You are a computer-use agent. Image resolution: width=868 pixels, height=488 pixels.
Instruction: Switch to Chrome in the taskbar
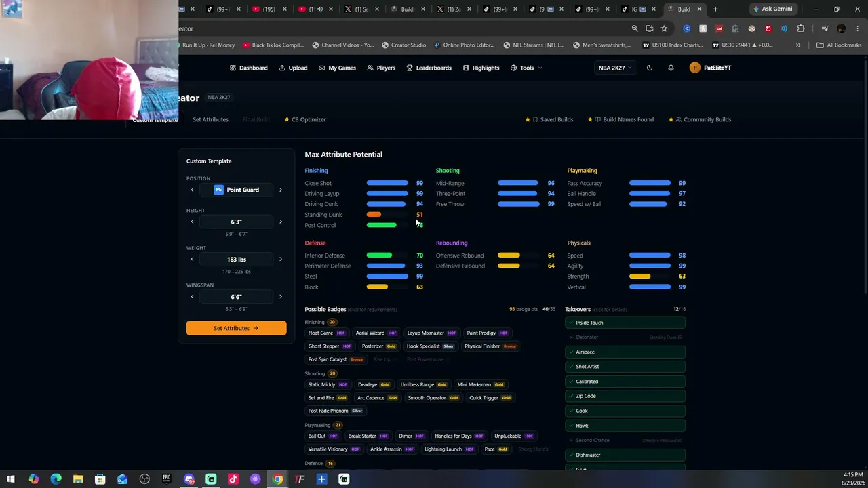click(277, 479)
